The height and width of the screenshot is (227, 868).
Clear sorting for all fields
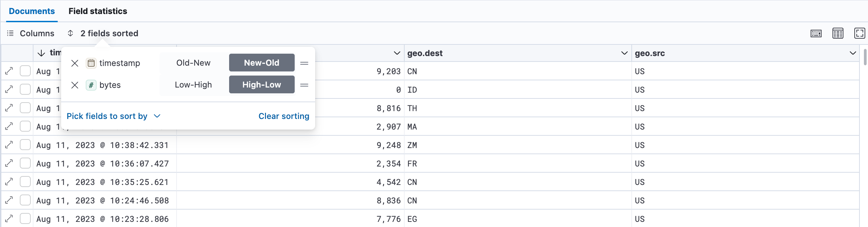point(284,116)
